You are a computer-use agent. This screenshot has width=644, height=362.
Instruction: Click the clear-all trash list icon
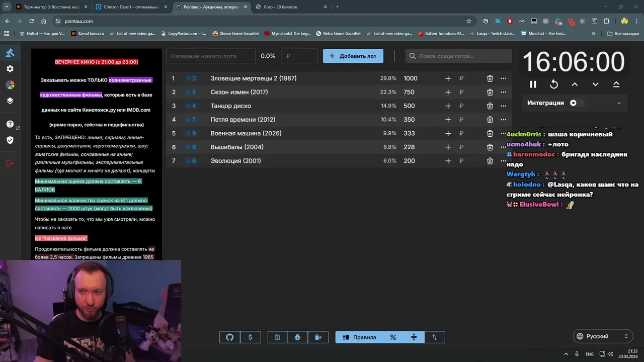[318, 337]
